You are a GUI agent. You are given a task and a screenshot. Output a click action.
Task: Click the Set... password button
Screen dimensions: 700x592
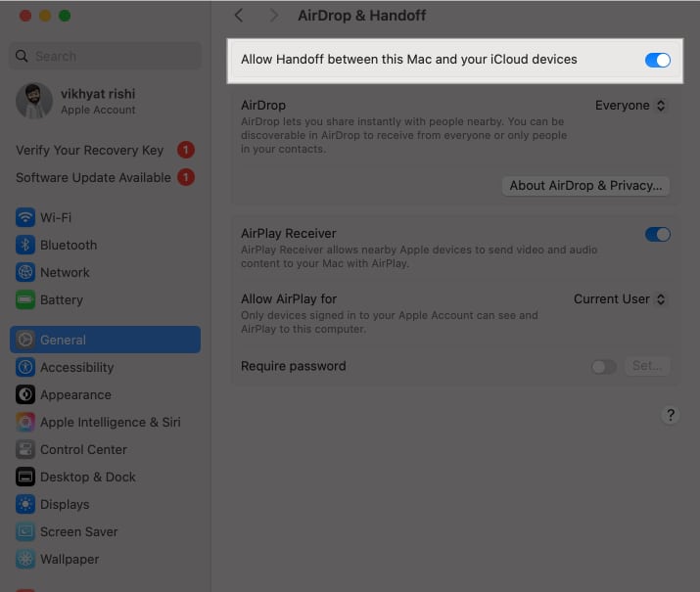(647, 366)
